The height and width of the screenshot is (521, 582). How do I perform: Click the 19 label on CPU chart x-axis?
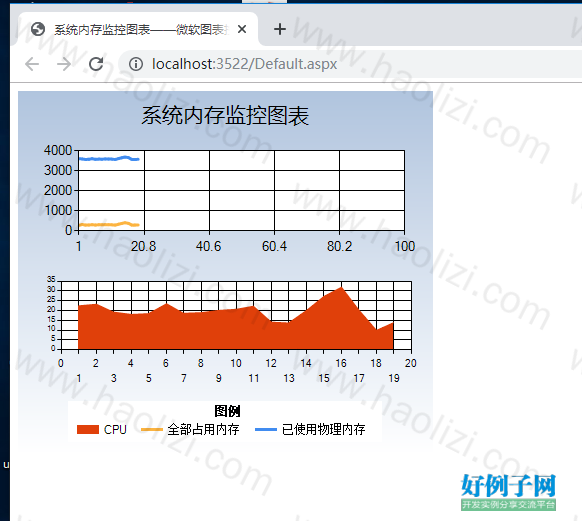pyautogui.click(x=394, y=379)
